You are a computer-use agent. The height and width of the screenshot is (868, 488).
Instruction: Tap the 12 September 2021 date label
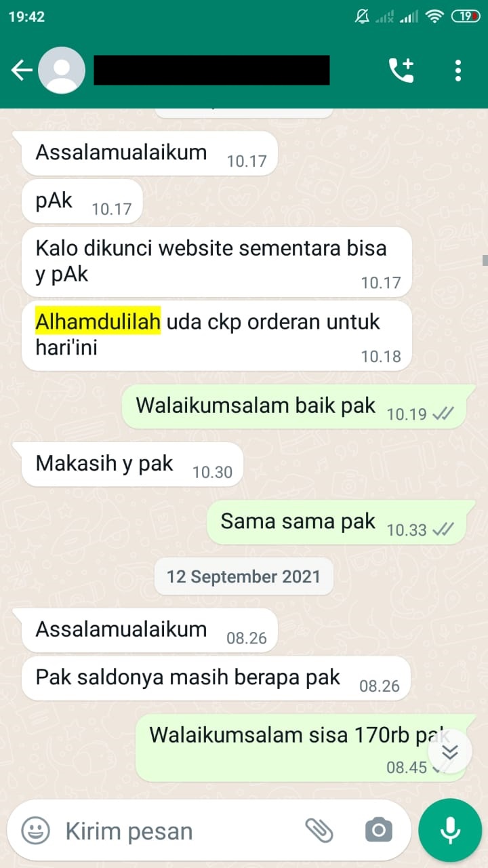point(243,576)
